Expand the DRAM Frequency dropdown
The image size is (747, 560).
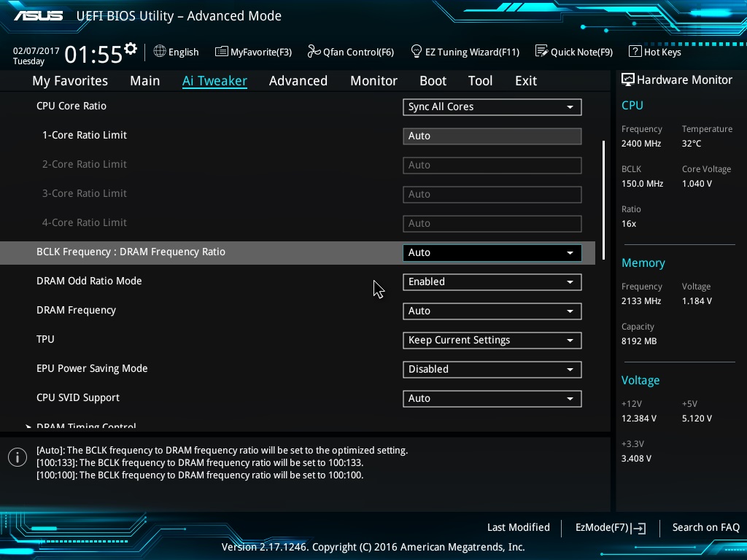[492, 311]
